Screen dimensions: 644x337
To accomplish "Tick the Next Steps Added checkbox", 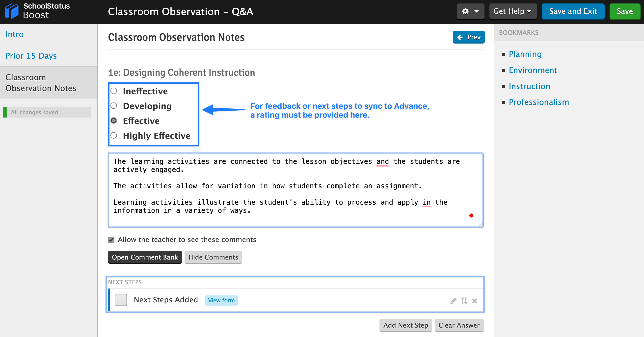I will pyautogui.click(x=121, y=300).
